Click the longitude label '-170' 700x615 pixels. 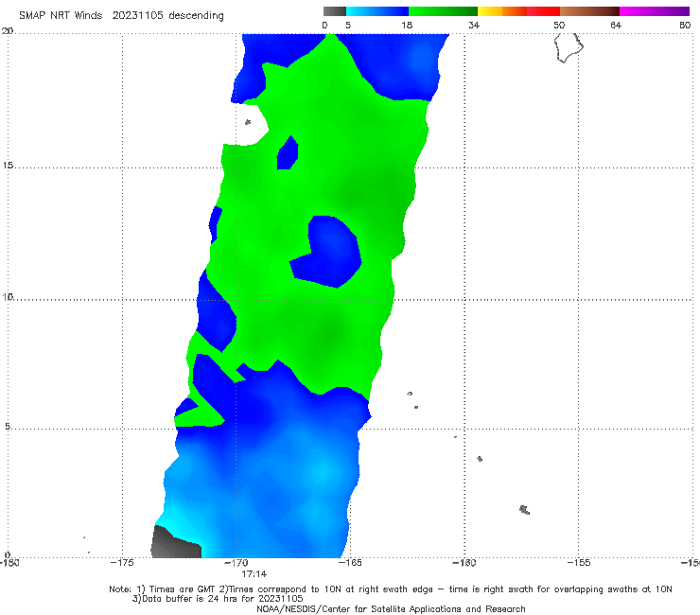pyautogui.click(x=236, y=562)
